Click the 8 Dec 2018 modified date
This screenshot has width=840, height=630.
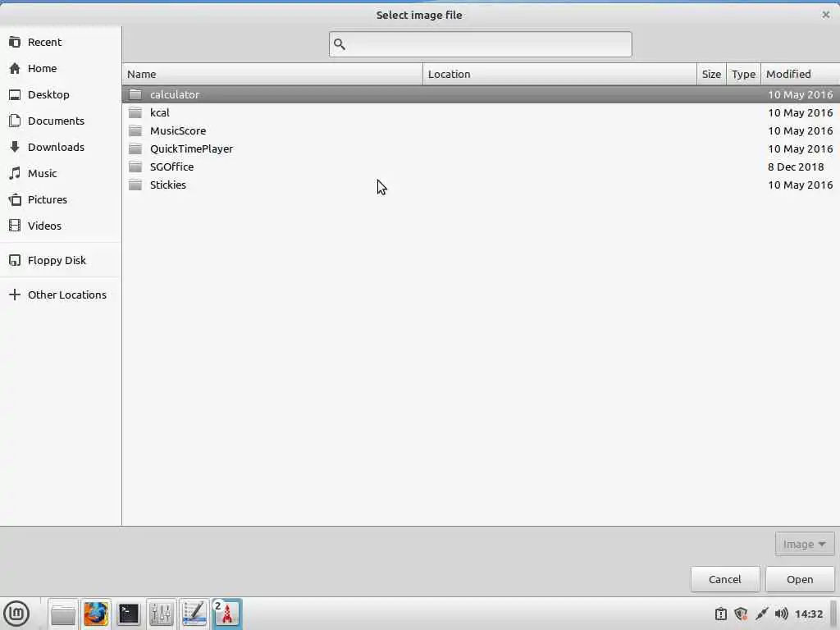(796, 167)
